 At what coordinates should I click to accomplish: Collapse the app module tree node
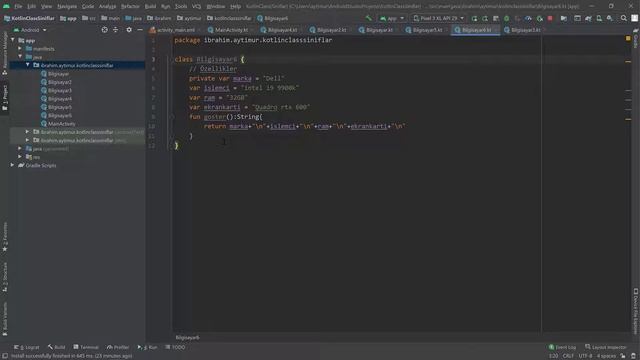(13, 40)
